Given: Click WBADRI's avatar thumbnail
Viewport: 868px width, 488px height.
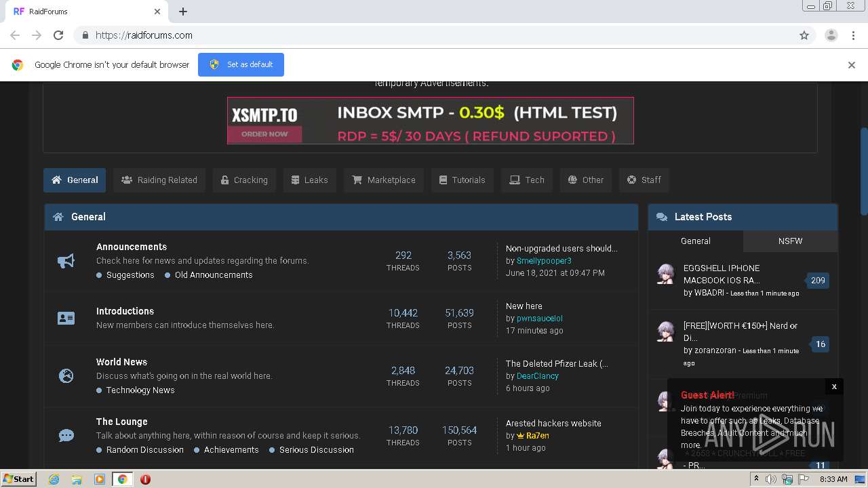Looking at the screenshot, I should point(666,274).
